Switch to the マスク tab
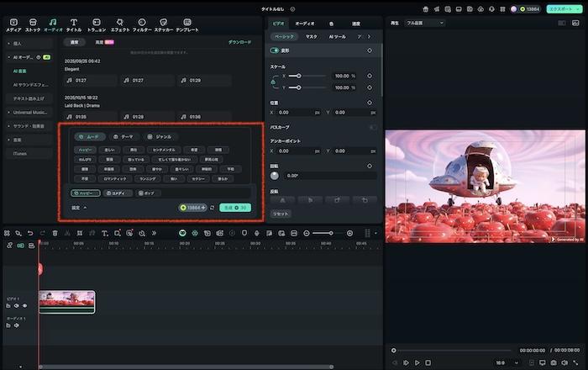 [x=311, y=37]
